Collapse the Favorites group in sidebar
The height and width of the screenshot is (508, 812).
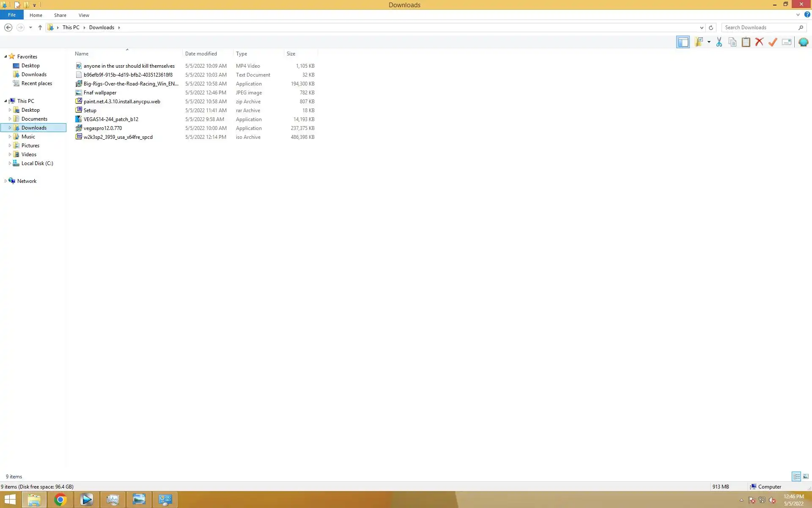tap(5, 56)
